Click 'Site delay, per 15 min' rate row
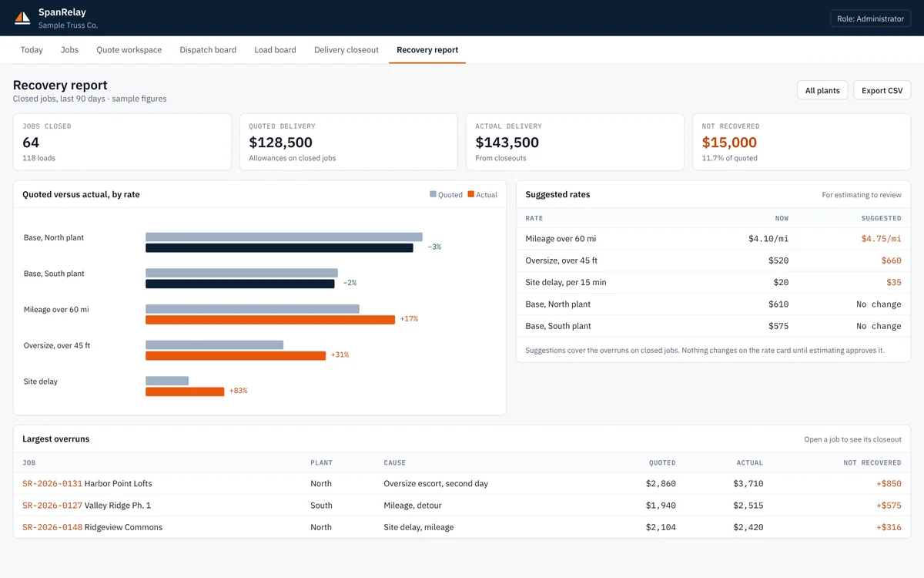This screenshot has width=924, height=578. click(713, 282)
